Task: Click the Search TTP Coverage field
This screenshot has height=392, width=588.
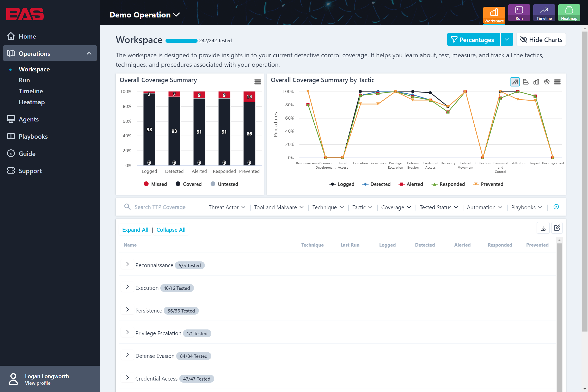Action: coord(167,207)
